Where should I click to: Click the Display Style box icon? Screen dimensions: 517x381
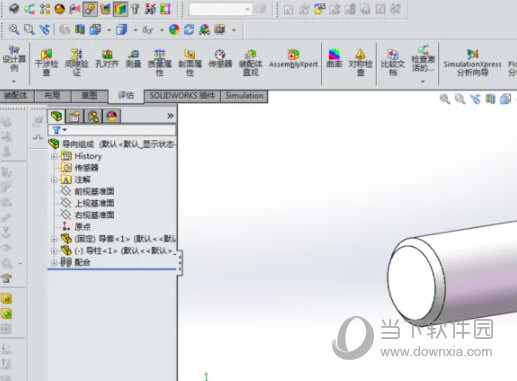pos(121,30)
